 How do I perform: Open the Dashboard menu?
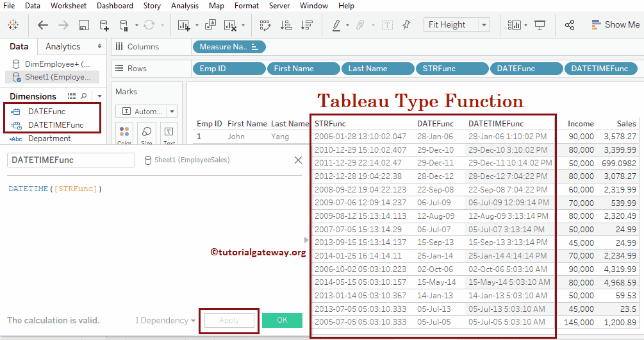(115, 6)
